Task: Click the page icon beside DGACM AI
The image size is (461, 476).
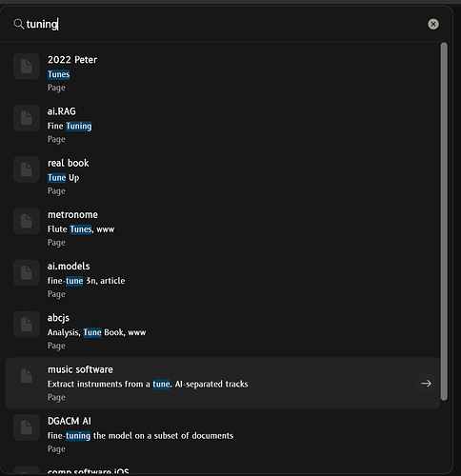Action: tap(27, 427)
